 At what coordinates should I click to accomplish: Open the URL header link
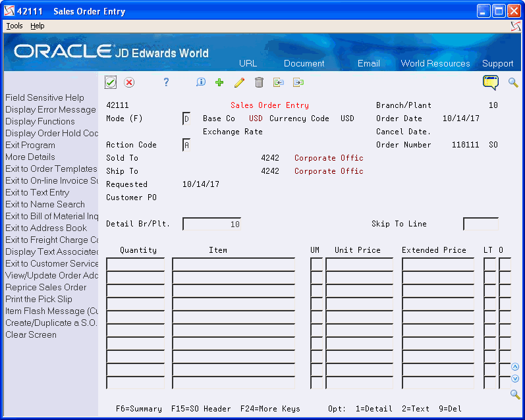tap(248, 63)
